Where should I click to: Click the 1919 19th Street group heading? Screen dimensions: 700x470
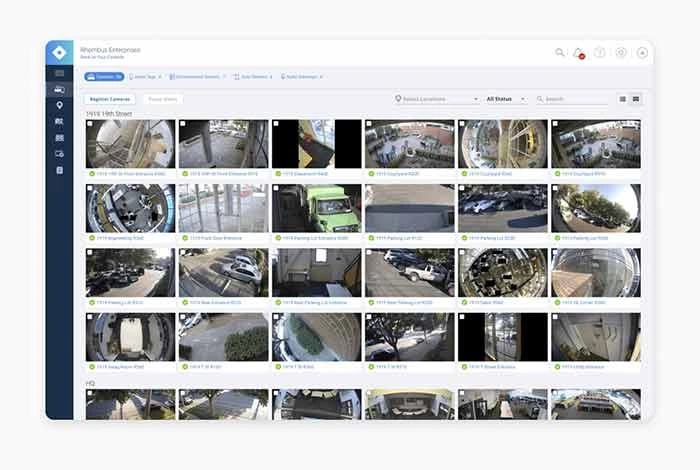(x=109, y=114)
